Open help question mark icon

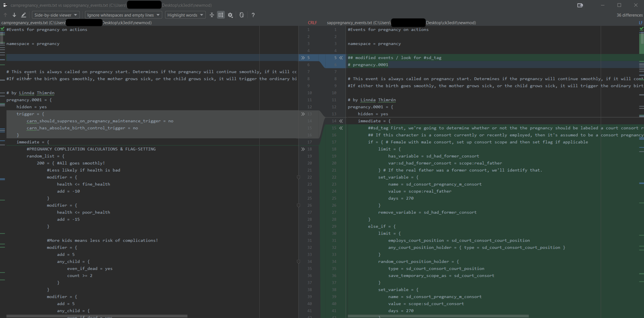click(253, 15)
